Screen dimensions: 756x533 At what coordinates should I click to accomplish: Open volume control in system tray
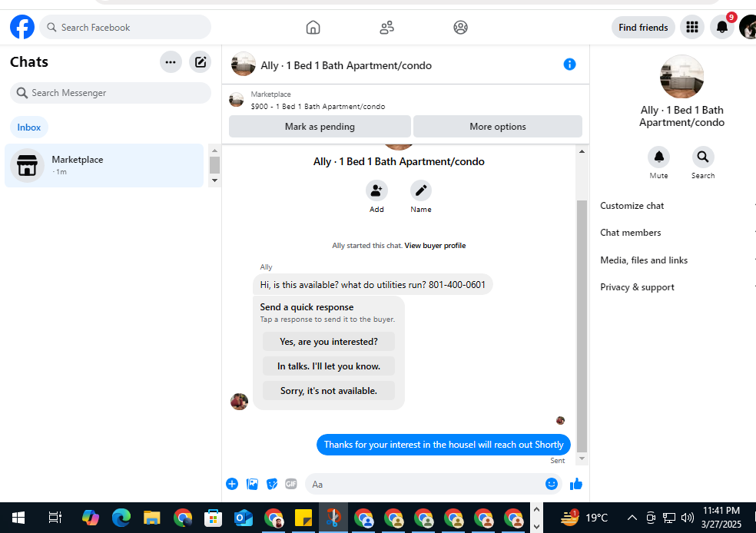[688, 518]
